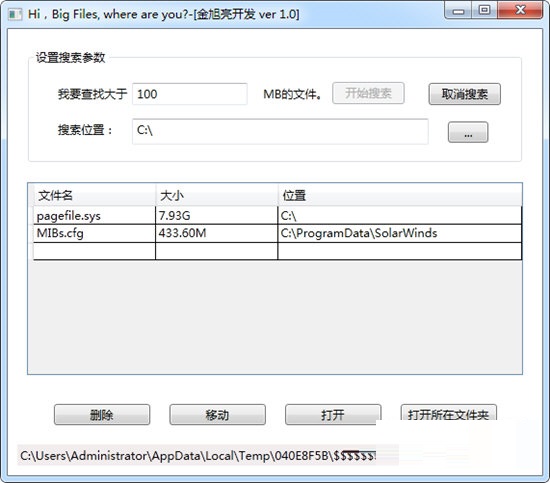Click the 位置 column header
550x483 pixels.
pos(400,195)
